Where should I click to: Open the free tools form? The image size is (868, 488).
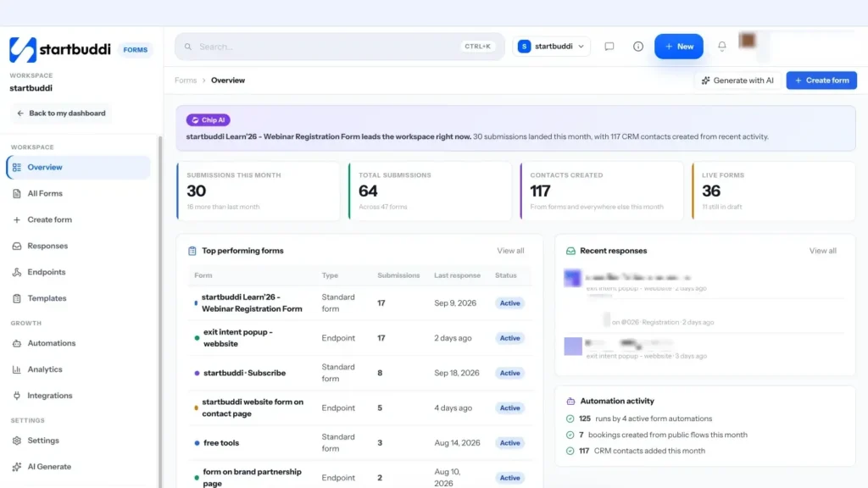(359, 442)
